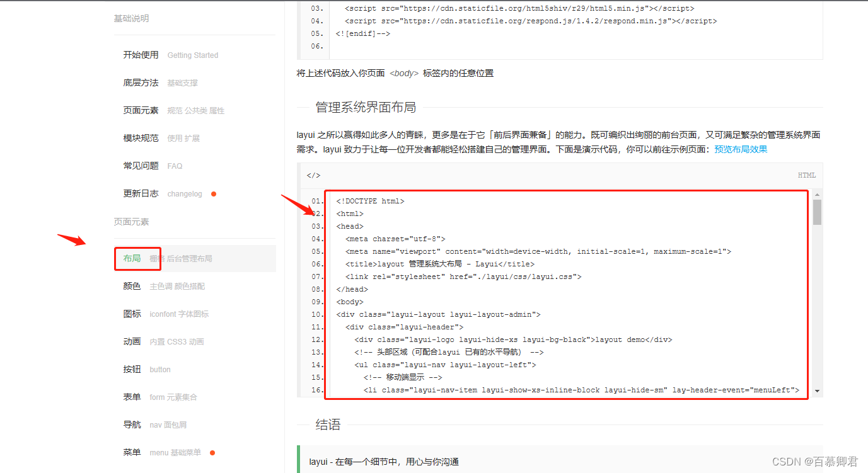Click the orange dot beside 菜单 entry
868x473 pixels.
click(x=214, y=452)
